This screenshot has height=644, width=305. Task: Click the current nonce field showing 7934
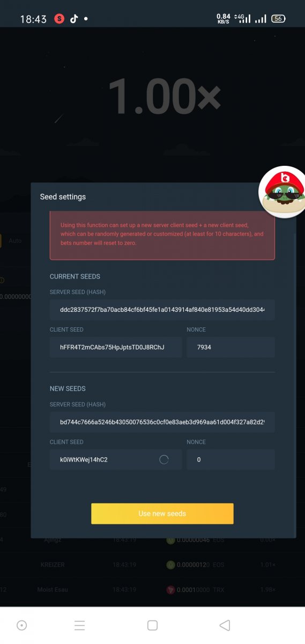click(x=230, y=347)
